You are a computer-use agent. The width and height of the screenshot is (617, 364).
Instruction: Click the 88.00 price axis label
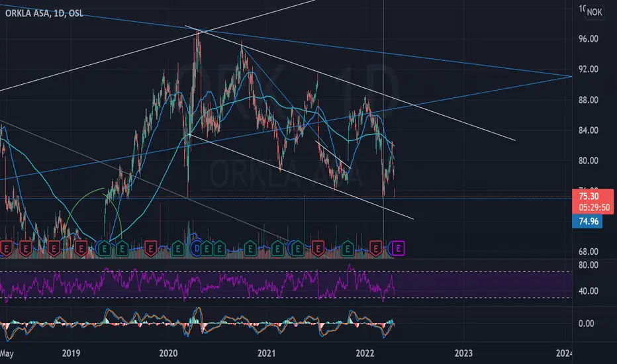tap(589, 99)
